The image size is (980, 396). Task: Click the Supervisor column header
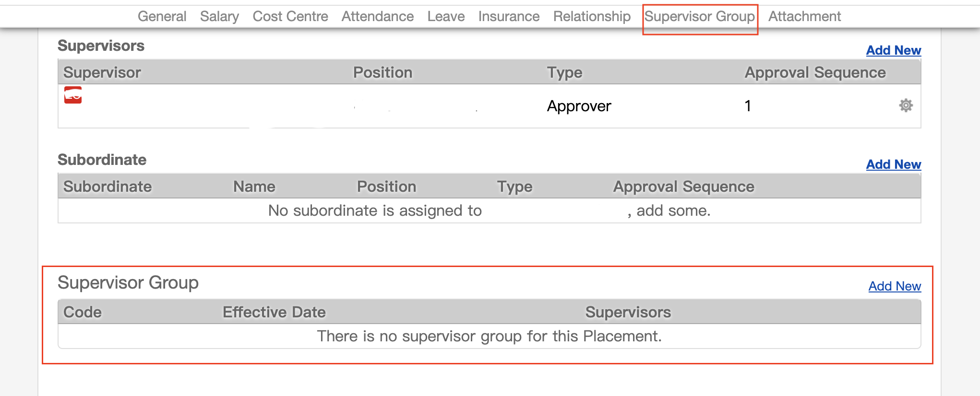(102, 72)
